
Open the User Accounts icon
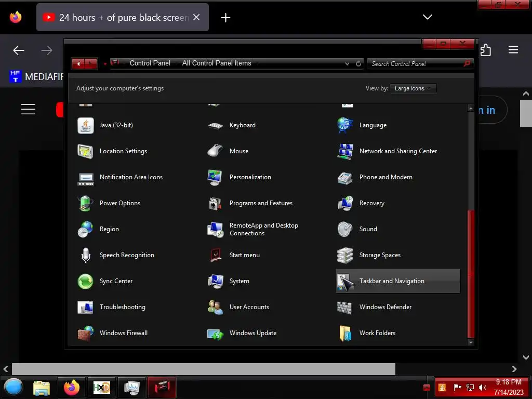coord(216,307)
